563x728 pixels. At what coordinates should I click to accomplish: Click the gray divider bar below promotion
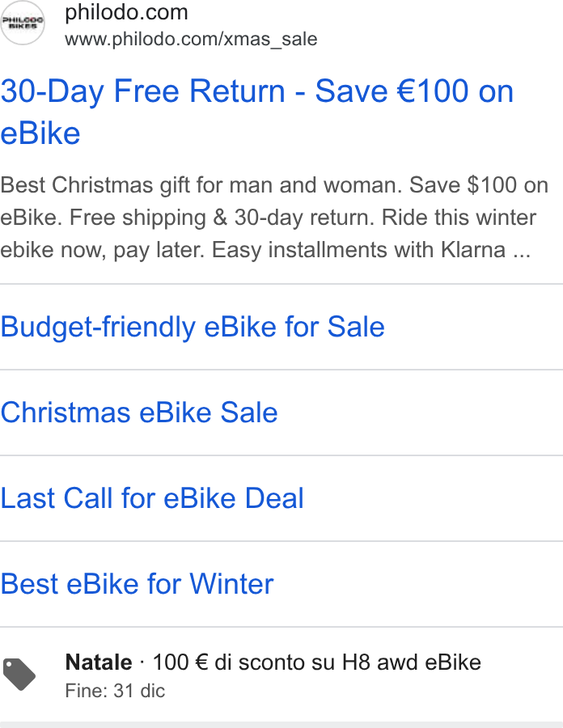(x=281, y=725)
